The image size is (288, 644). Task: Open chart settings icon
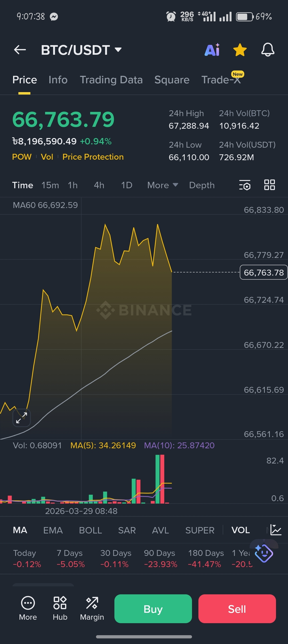(245, 185)
